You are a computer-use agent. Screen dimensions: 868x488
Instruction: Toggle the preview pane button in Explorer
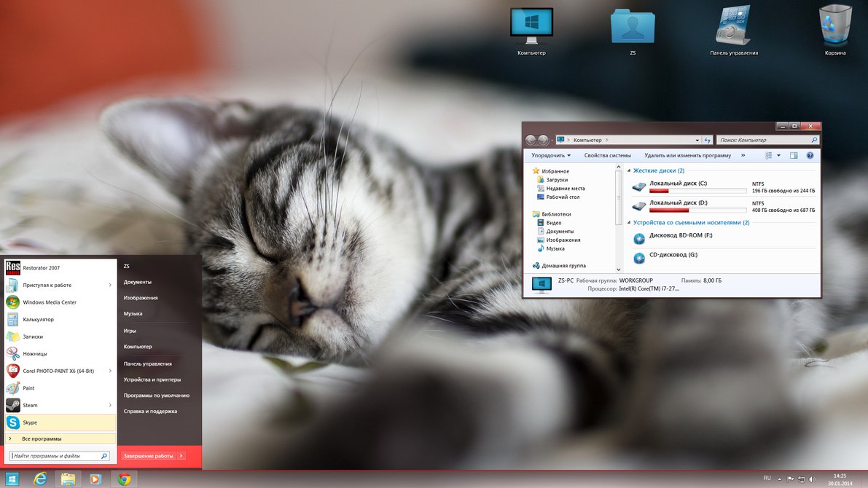click(794, 155)
